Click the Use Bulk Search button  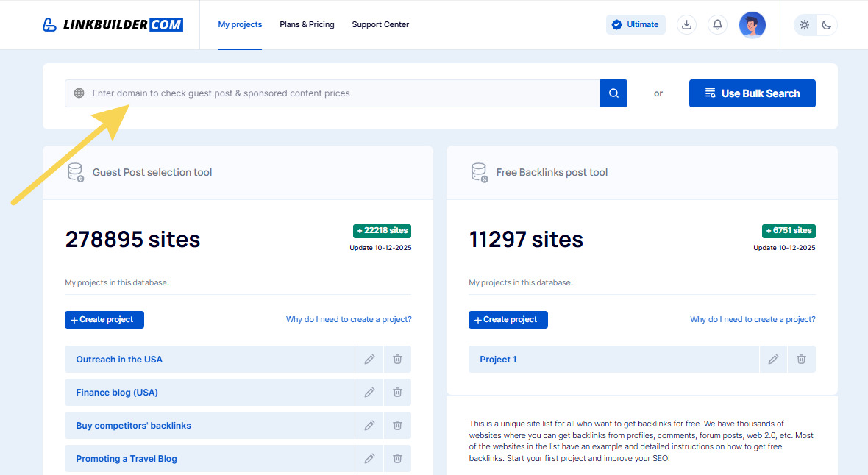click(752, 93)
